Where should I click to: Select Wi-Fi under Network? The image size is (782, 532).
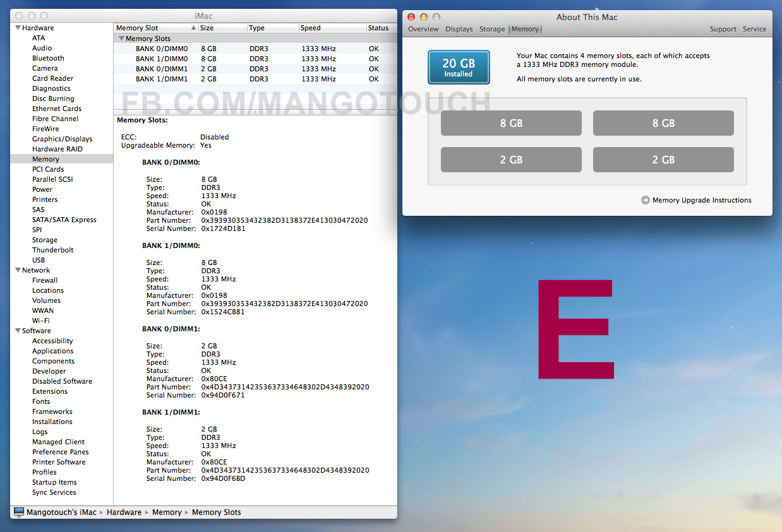pos(41,321)
